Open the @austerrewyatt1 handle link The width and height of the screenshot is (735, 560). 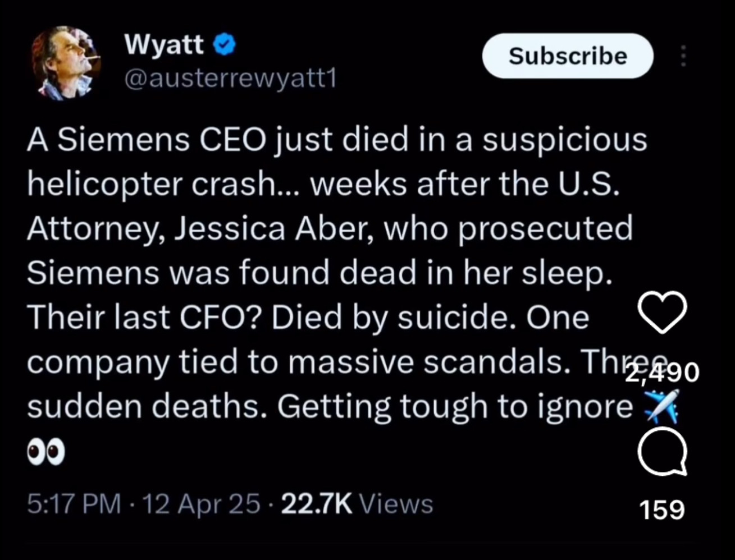(230, 80)
